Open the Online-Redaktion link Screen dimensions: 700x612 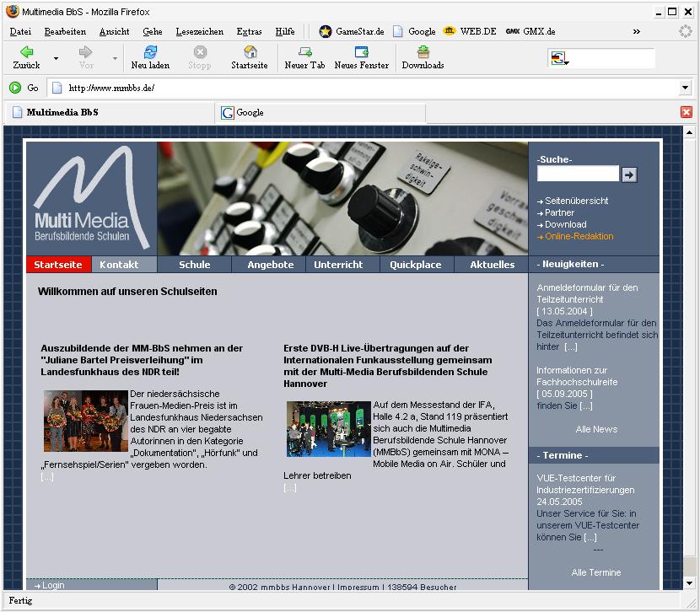pyautogui.click(x=579, y=236)
